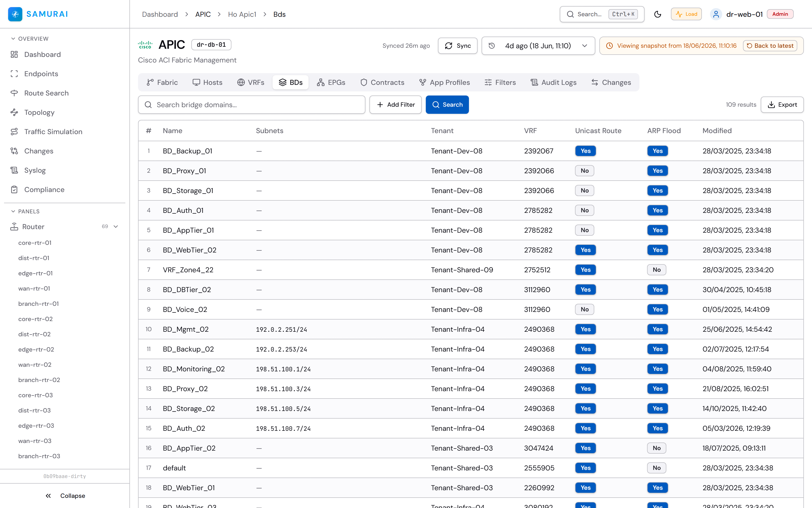Image resolution: width=812 pixels, height=508 pixels.
Task: Click the Sync button
Action: (457, 46)
